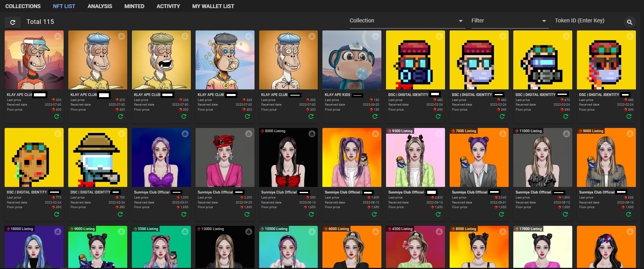
Task: Switch to the ANALYSIS tab
Action: tap(99, 6)
